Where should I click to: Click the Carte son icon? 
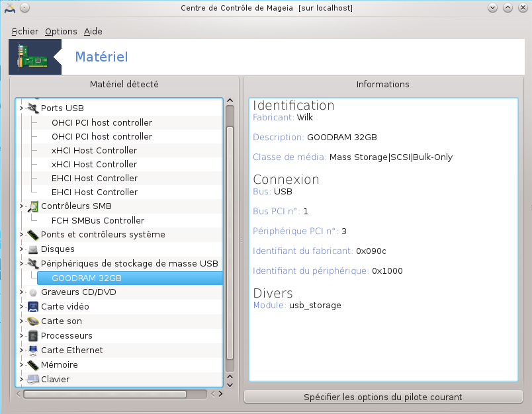pyautogui.click(x=33, y=321)
